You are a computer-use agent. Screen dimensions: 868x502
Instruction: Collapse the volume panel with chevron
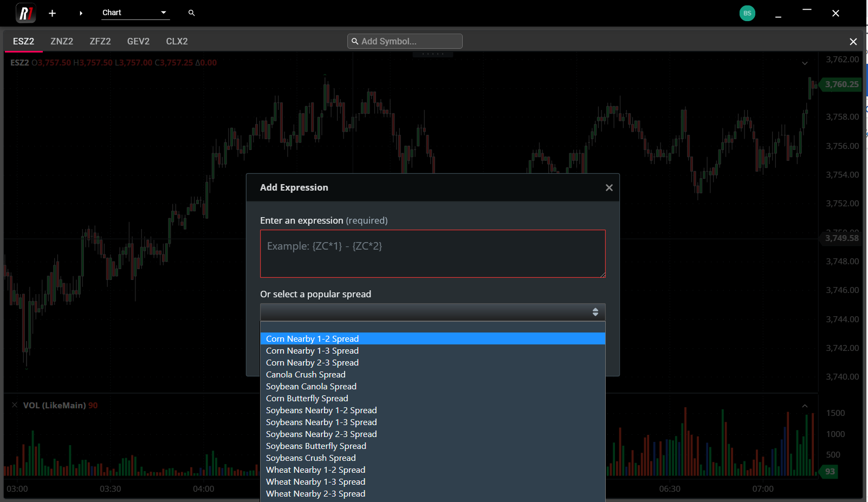(805, 406)
